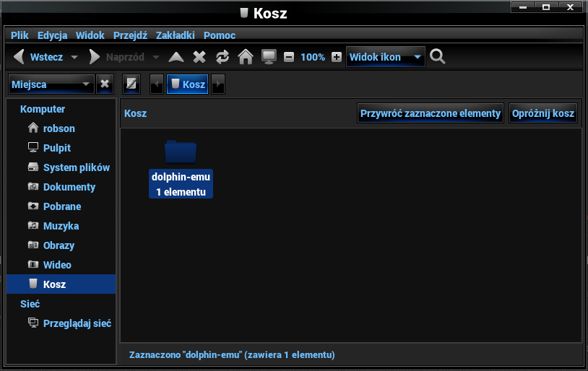This screenshot has height=371, width=588.
Task: Toggle text-based location entry icon
Action: 131,84
